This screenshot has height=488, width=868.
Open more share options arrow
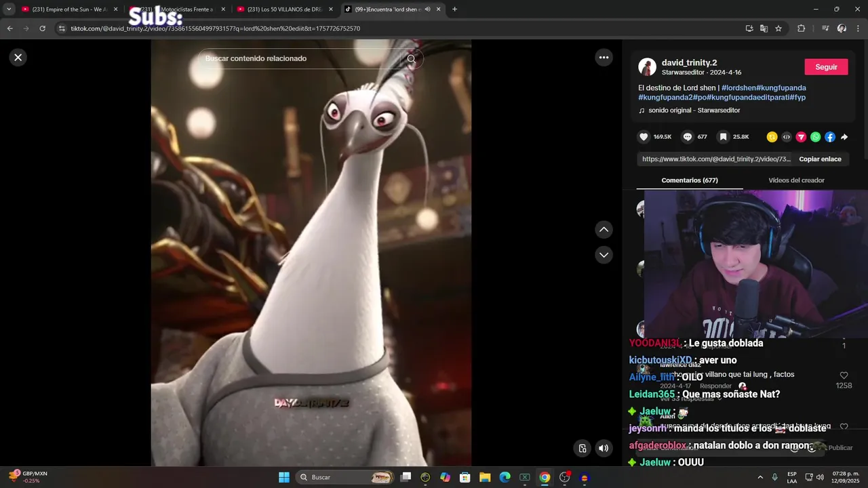click(844, 137)
